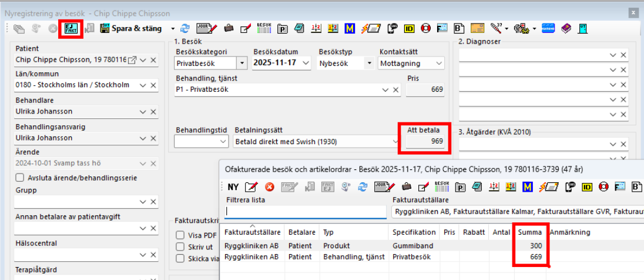
Task: Click the purple book icon in top toolbar
Action: tap(566, 28)
